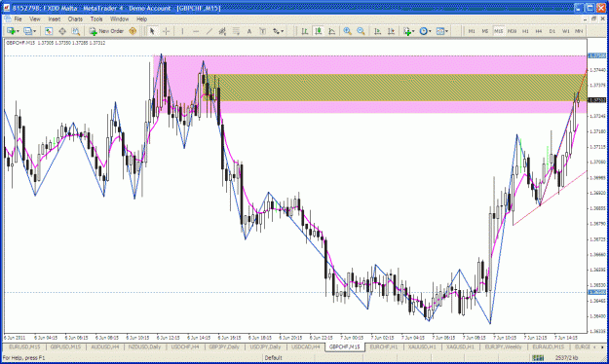Select the Text tool labeled A
609x364 pixels.
[249, 31]
